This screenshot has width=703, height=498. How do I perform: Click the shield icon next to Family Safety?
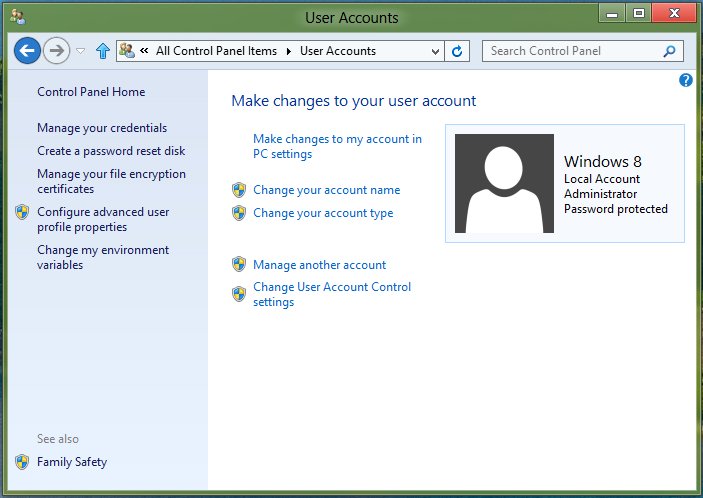pyautogui.click(x=22, y=462)
